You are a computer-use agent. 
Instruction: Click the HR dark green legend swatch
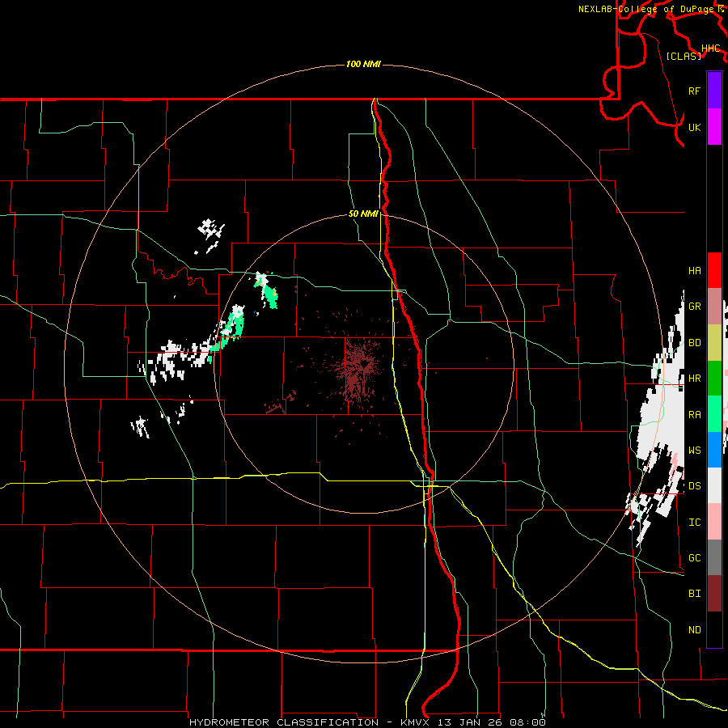714,379
